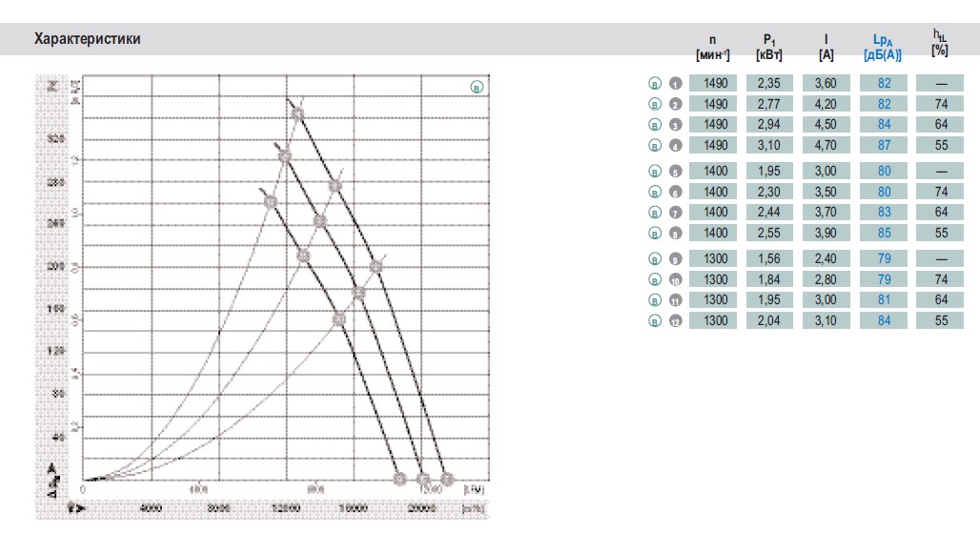Click the number 9 circle icon

pos(675,258)
